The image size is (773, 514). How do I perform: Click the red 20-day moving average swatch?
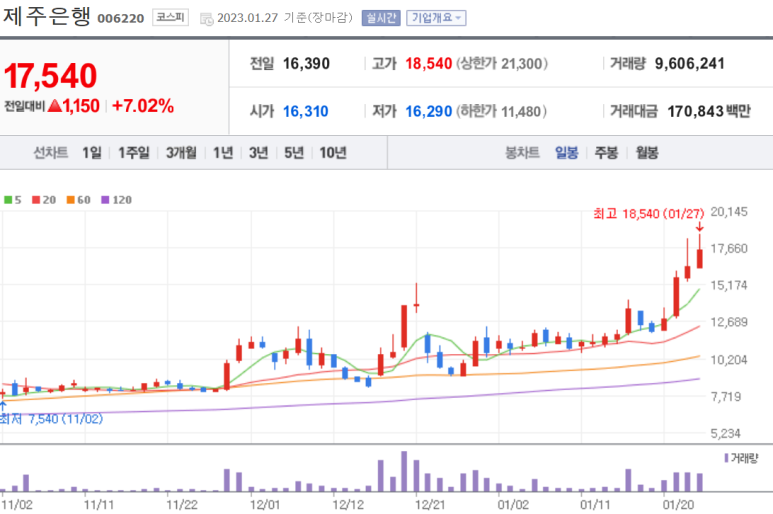(x=36, y=200)
